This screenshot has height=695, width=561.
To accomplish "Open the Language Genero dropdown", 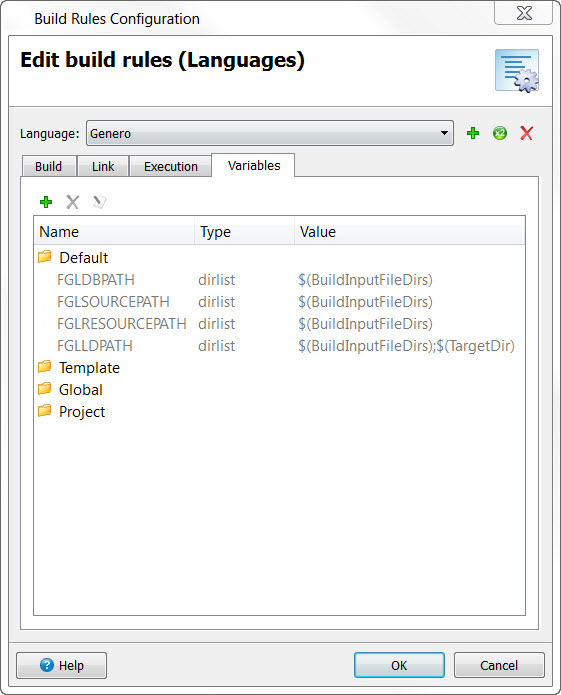I will [x=270, y=133].
